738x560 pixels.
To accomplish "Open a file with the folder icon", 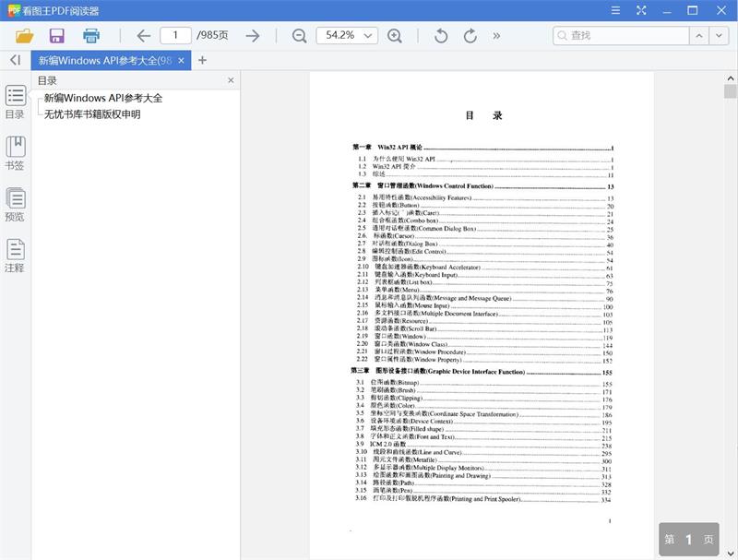I will (x=24, y=36).
